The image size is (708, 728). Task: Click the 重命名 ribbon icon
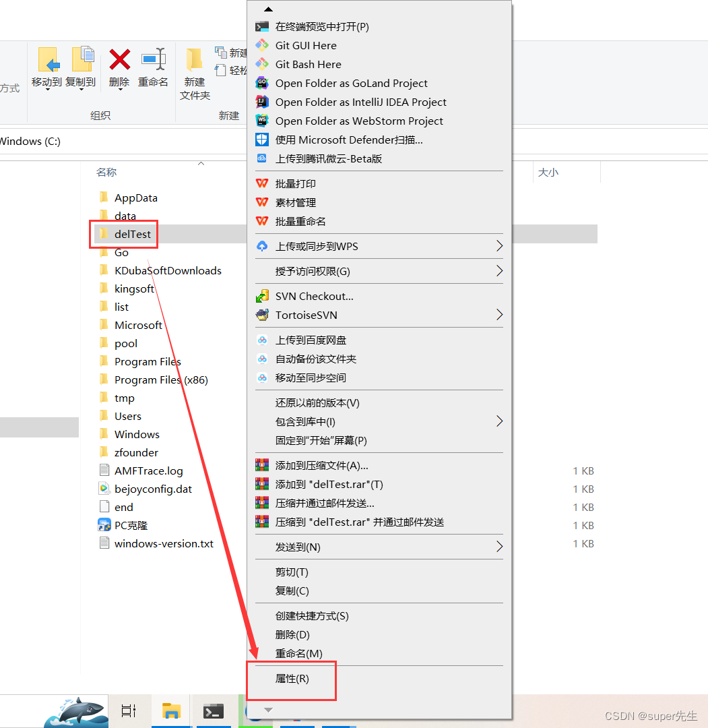pyautogui.click(x=154, y=59)
